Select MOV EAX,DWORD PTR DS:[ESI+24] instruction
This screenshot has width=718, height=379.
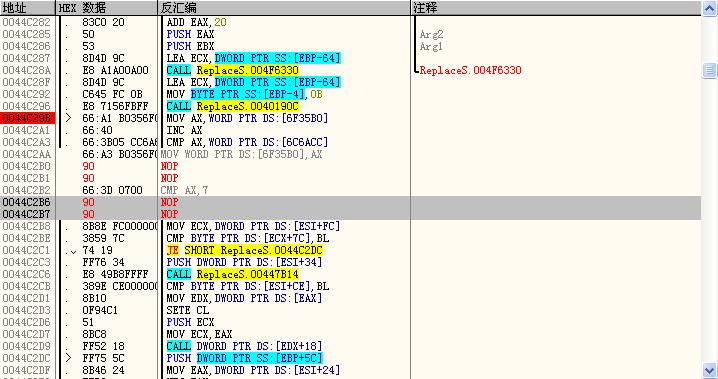coord(253,370)
